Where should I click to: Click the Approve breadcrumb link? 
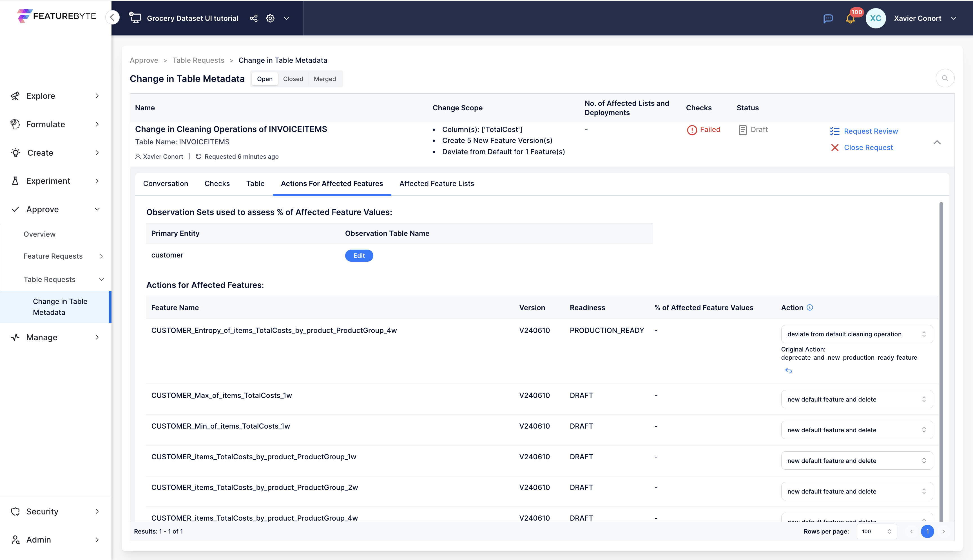click(144, 61)
